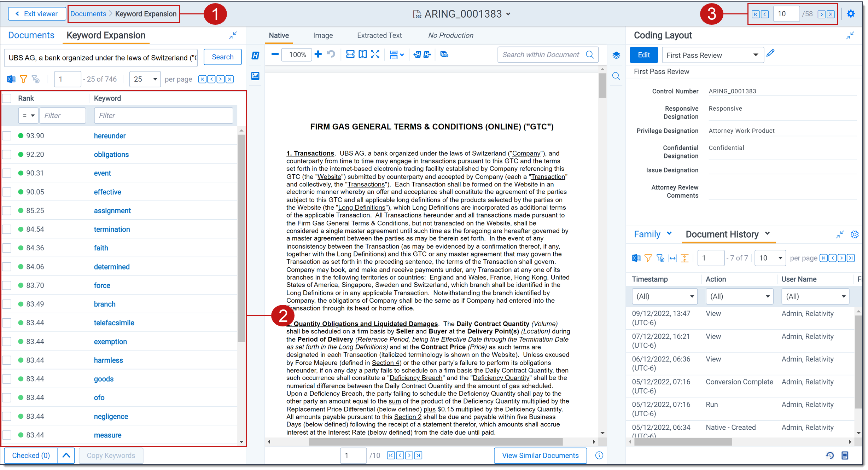The image size is (868, 470).
Task: Switch to the Extracted Text tab
Action: pos(379,35)
